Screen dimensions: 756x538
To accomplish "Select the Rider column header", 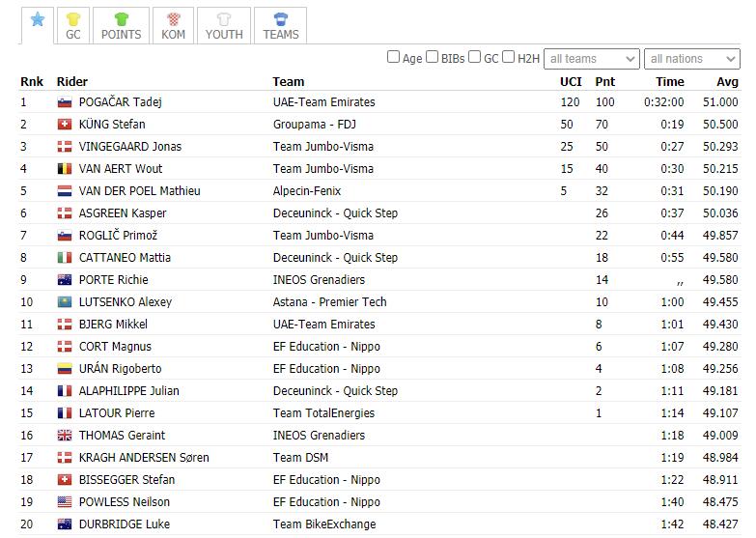I will pos(71,81).
